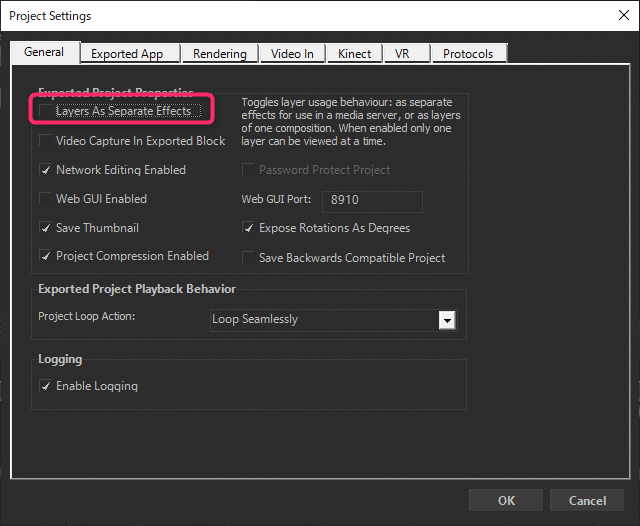Close the Project Settings dialog

coord(624,16)
